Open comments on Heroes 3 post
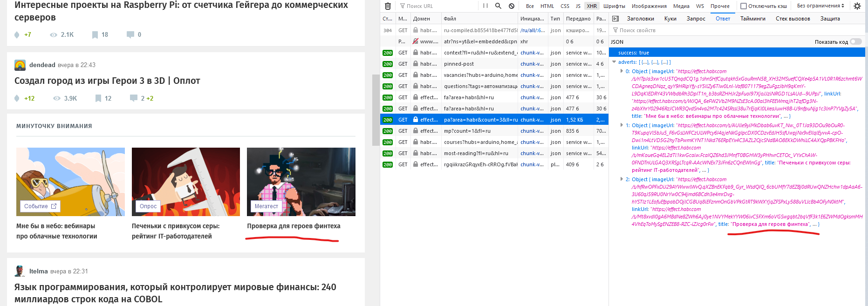Image resolution: width=868 pixels, height=306 pixels. click(x=134, y=98)
